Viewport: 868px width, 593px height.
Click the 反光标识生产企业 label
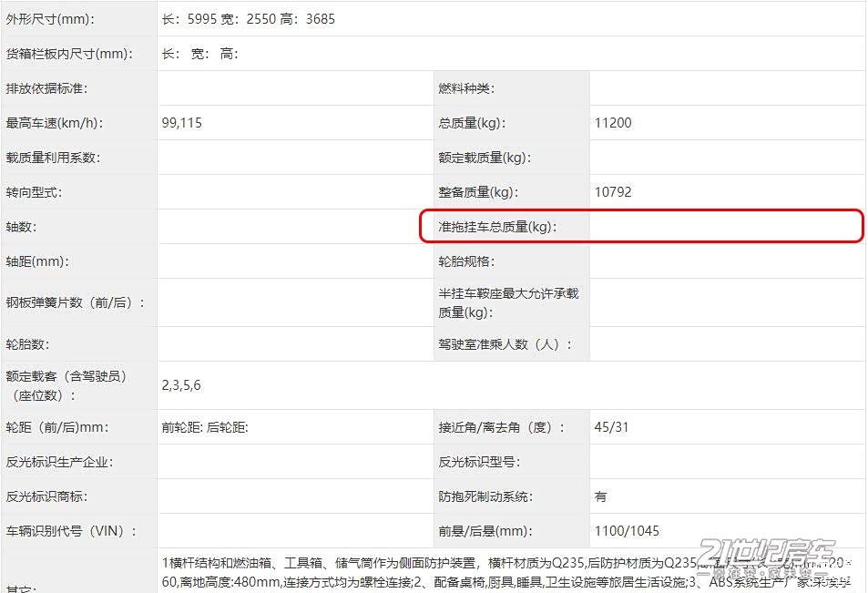[x=59, y=462]
